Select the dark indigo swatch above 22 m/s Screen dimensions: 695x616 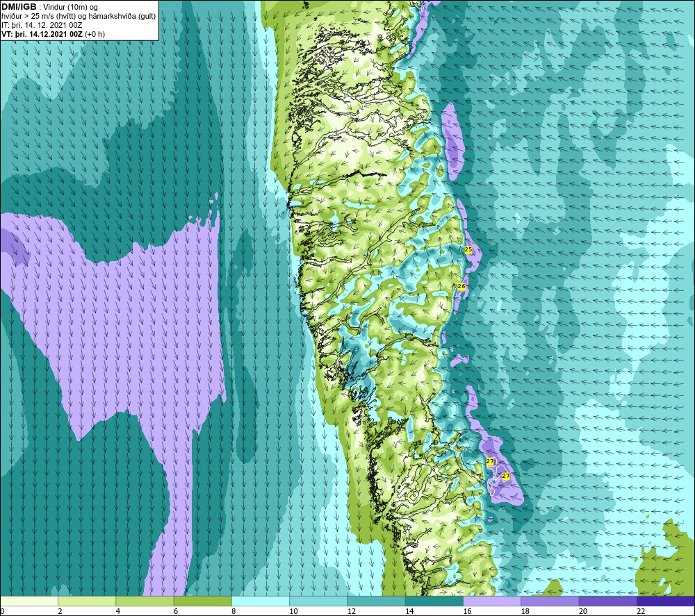tap(666, 601)
